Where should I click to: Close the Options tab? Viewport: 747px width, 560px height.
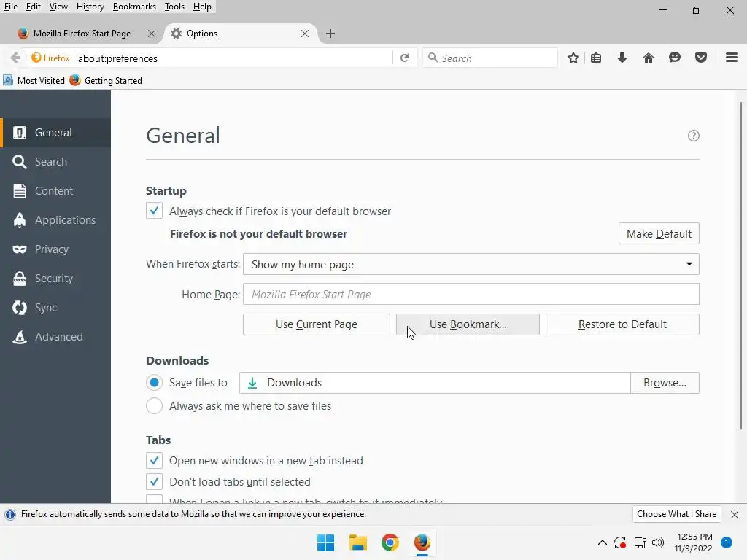(x=305, y=34)
